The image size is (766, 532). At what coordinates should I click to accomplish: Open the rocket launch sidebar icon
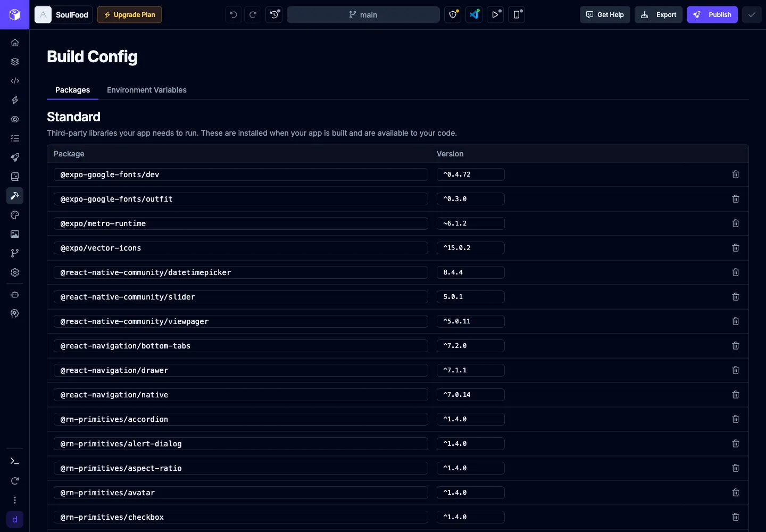point(15,157)
